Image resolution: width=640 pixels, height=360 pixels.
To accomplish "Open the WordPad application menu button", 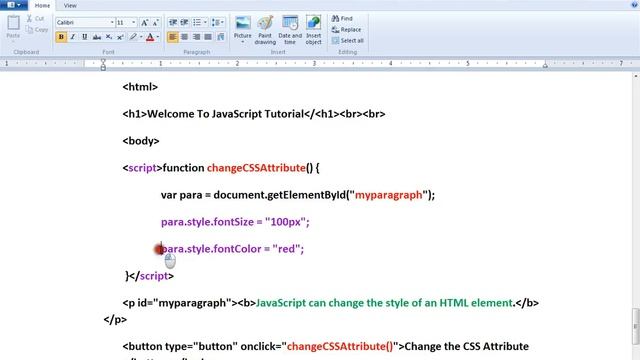I will click(13, 5).
